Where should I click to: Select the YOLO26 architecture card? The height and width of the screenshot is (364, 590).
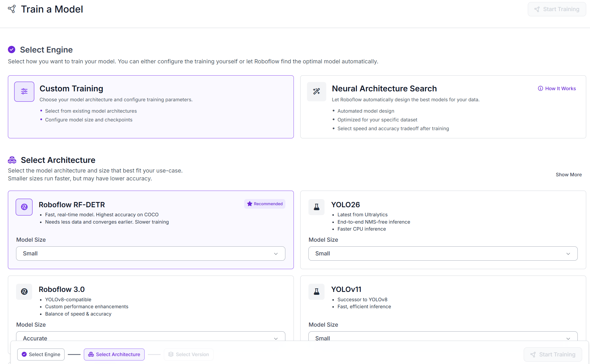pos(443,230)
